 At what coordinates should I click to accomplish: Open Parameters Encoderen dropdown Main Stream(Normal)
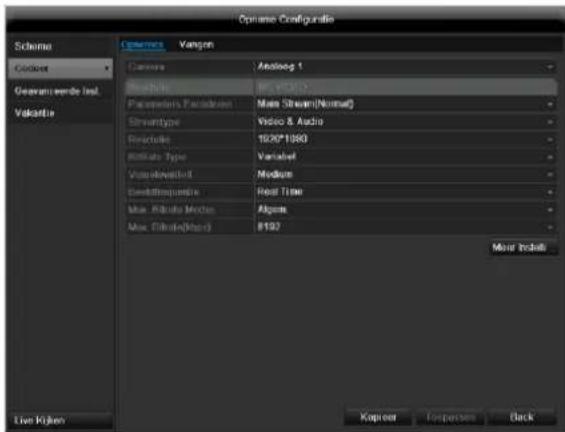405,104
